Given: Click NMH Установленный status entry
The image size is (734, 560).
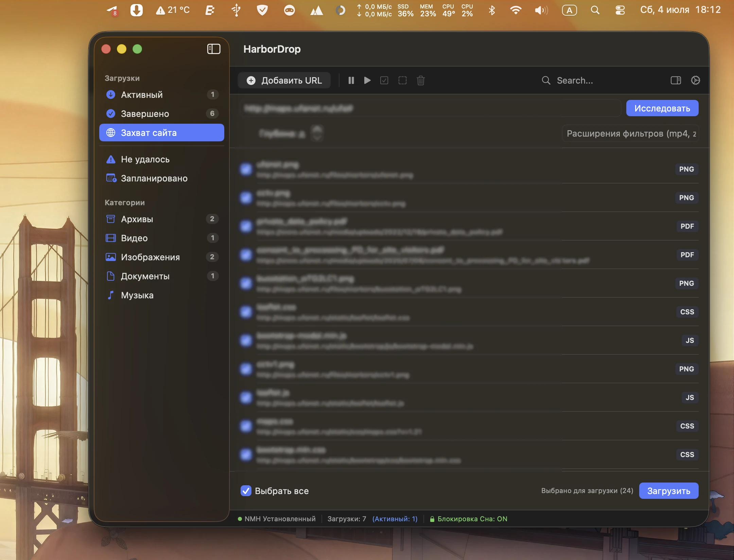Looking at the screenshot, I should point(277,519).
